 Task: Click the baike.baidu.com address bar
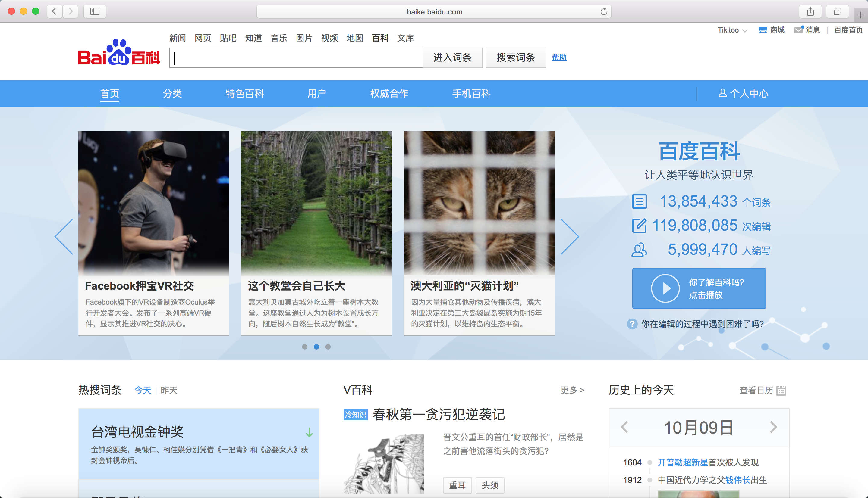click(x=434, y=12)
